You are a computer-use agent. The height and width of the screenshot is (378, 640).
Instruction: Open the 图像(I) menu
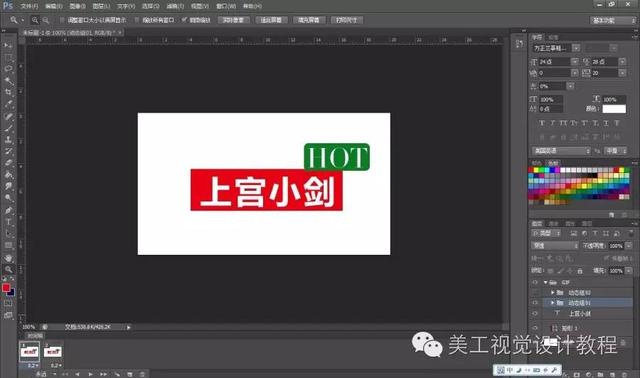click(77, 6)
